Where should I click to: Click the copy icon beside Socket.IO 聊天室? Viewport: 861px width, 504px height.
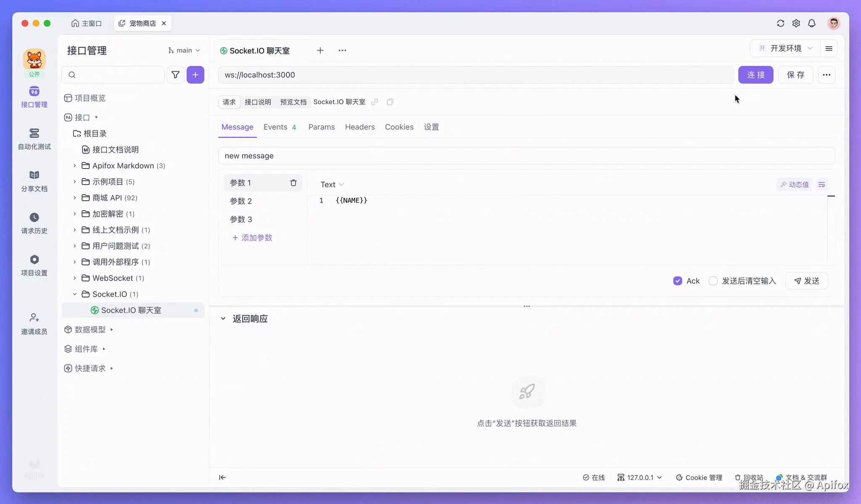tap(390, 102)
